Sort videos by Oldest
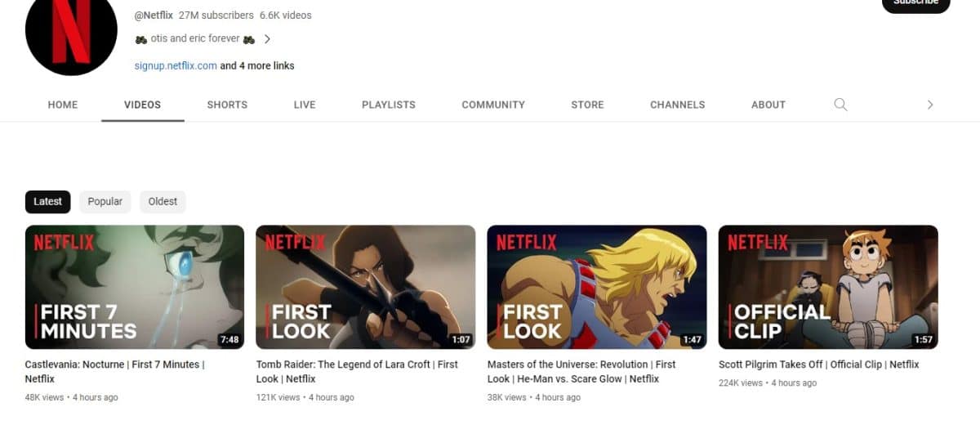 click(163, 202)
